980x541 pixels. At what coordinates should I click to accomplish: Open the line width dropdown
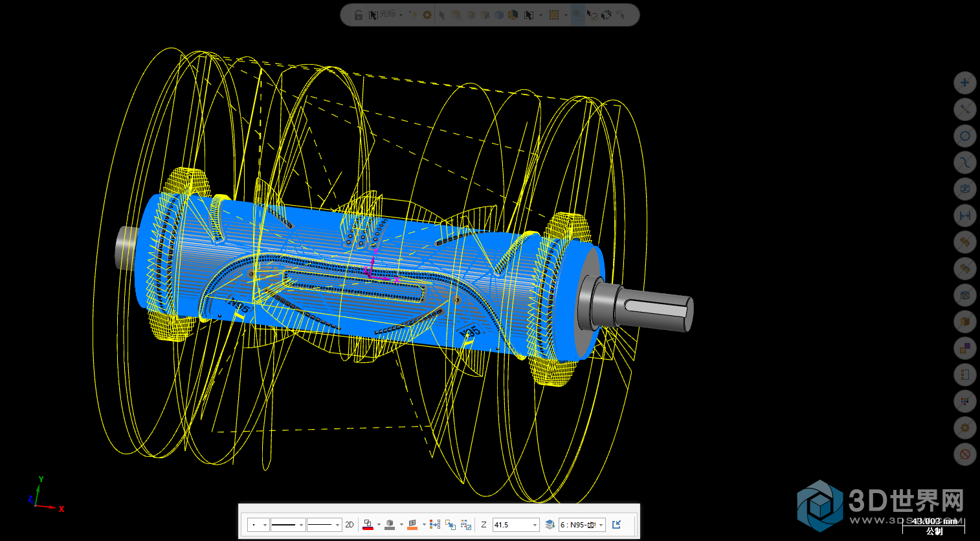pos(324,525)
